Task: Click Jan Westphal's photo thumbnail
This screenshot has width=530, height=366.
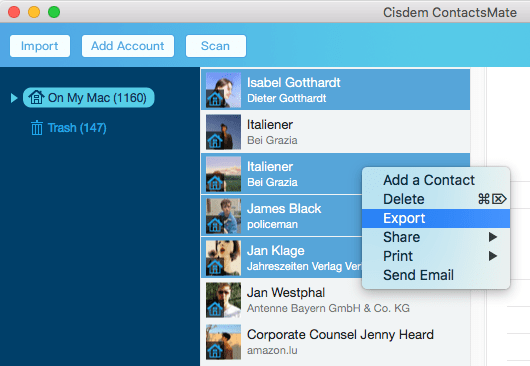Action: point(223,300)
